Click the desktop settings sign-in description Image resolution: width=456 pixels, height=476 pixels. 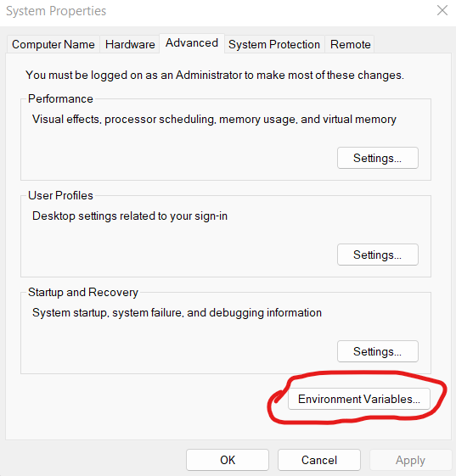[x=130, y=216]
